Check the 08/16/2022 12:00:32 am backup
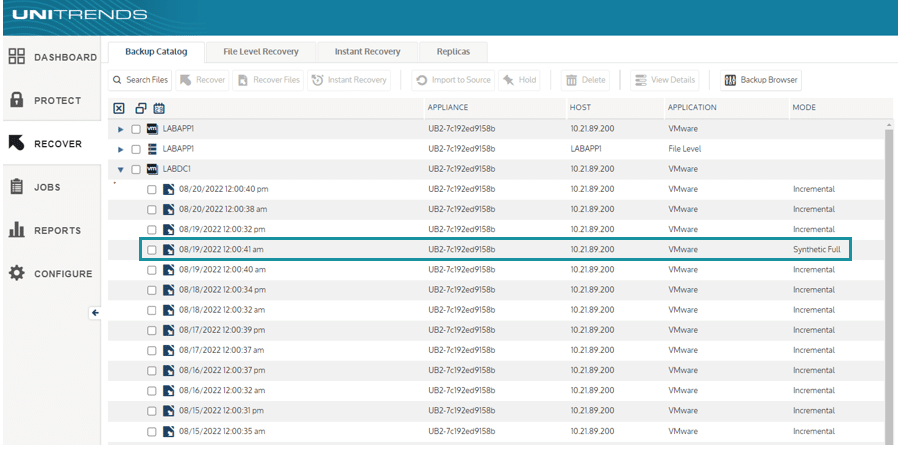Screen dimensions: 902x450 [151, 391]
